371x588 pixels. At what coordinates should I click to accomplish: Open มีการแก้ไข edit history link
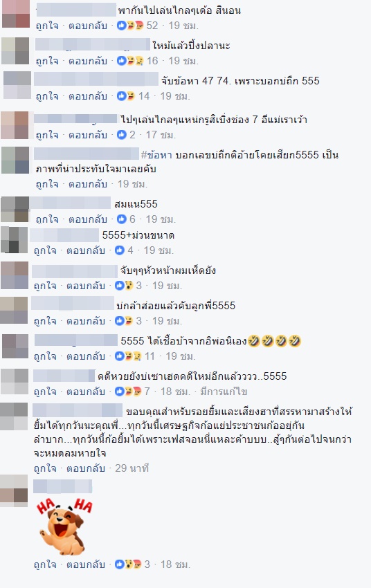(224, 392)
